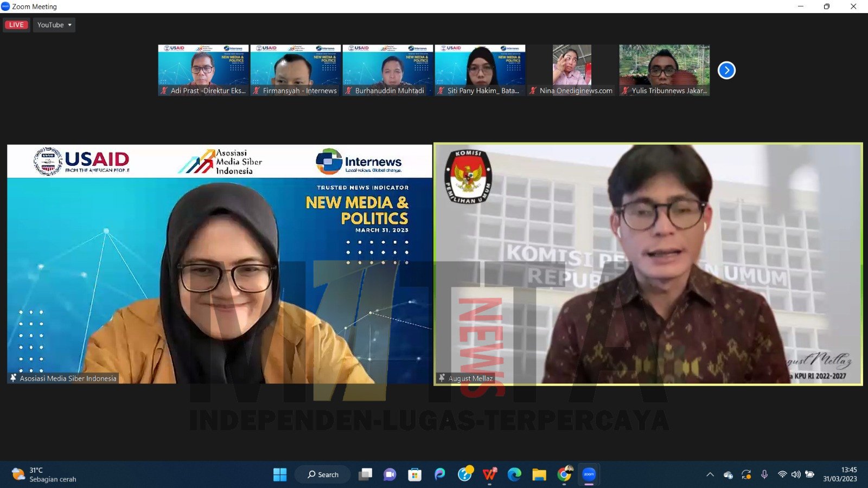The image size is (868, 488).
Task: Select Firmansyah - Internews participant thumbnail
Action: 295,66
